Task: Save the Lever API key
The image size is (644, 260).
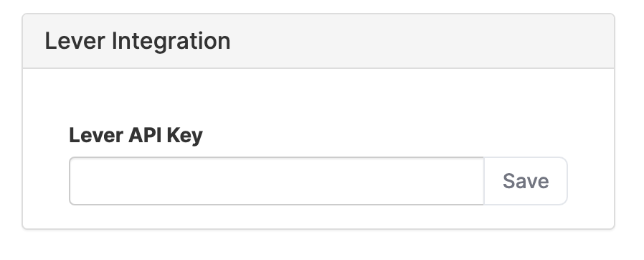Action: click(x=526, y=181)
